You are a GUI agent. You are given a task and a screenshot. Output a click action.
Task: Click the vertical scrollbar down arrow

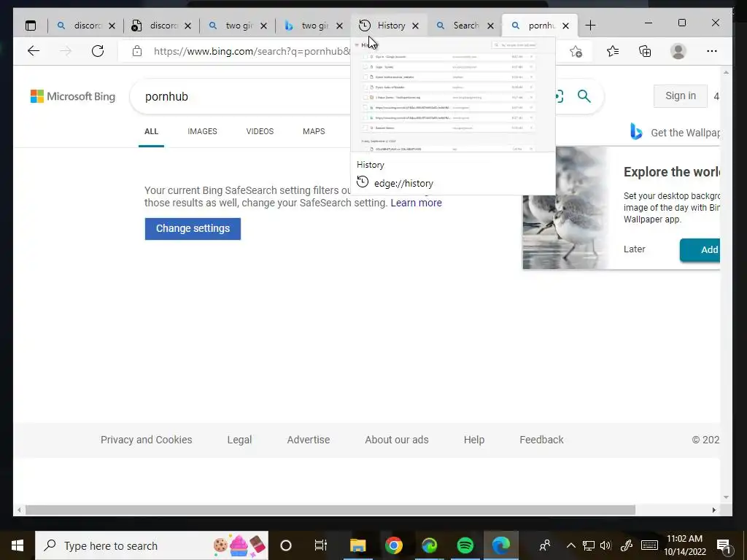click(x=726, y=497)
